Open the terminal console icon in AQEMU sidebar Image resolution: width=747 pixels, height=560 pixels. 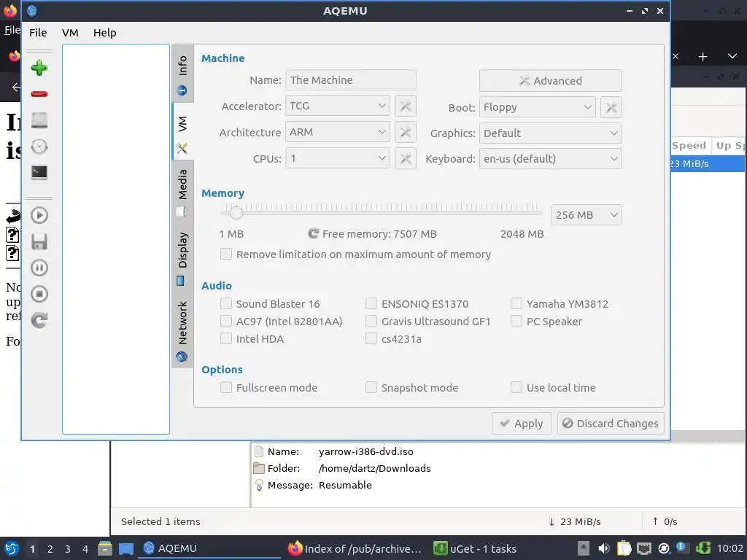39,172
